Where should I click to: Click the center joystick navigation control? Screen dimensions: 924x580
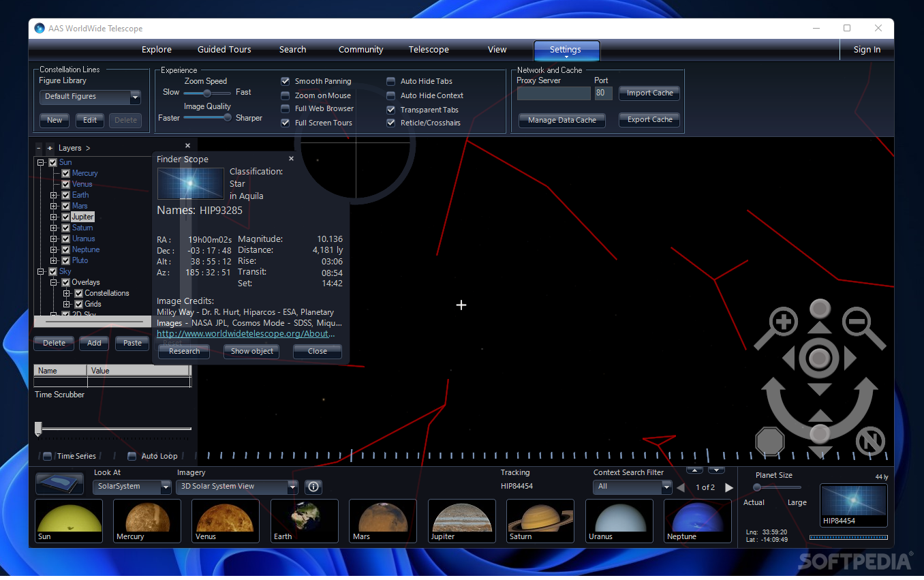pyautogui.click(x=819, y=358)
